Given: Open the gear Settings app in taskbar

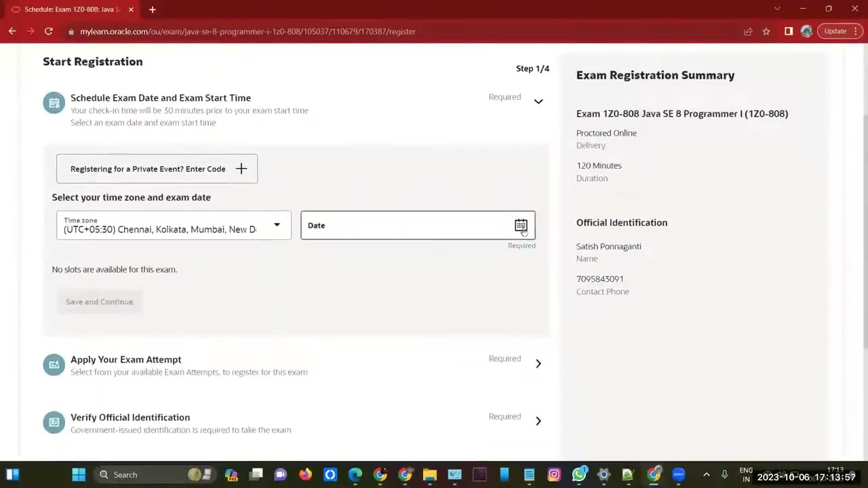Looking at the screenshot, I should click(x=604, y=474).
